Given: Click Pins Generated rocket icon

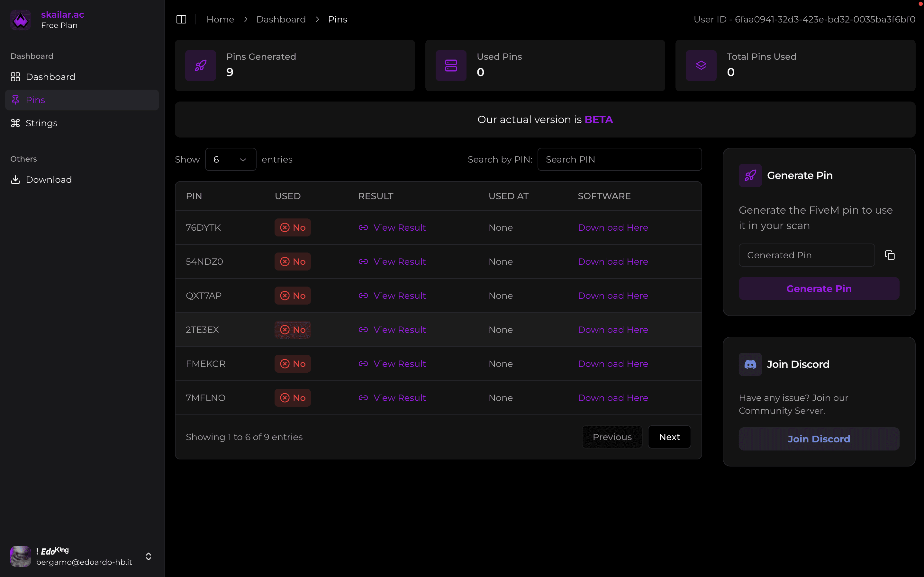Looking at the screenshot, I should click(x=200, y=65).
